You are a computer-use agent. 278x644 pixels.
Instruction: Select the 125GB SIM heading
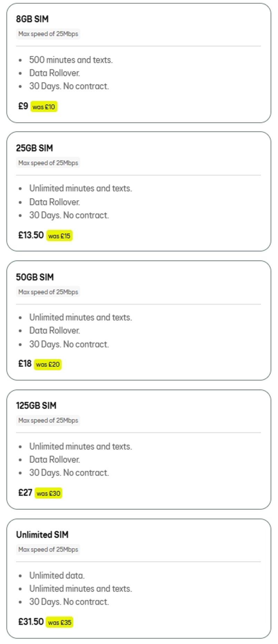point(36,405)
